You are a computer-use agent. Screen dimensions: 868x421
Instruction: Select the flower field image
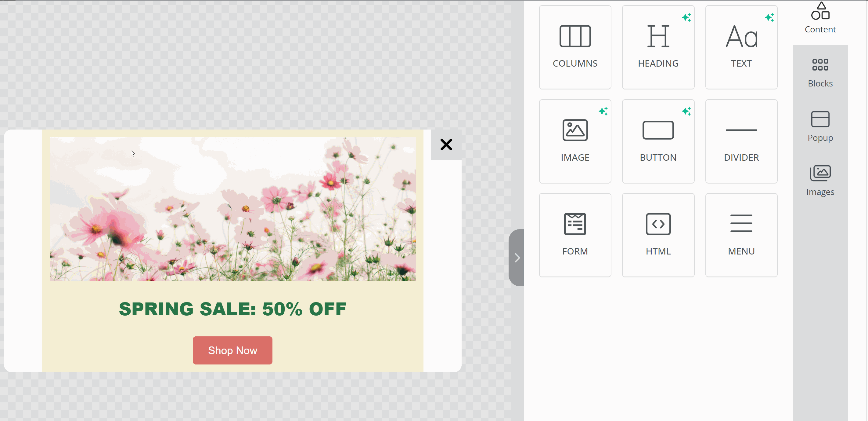coord(232,209)
